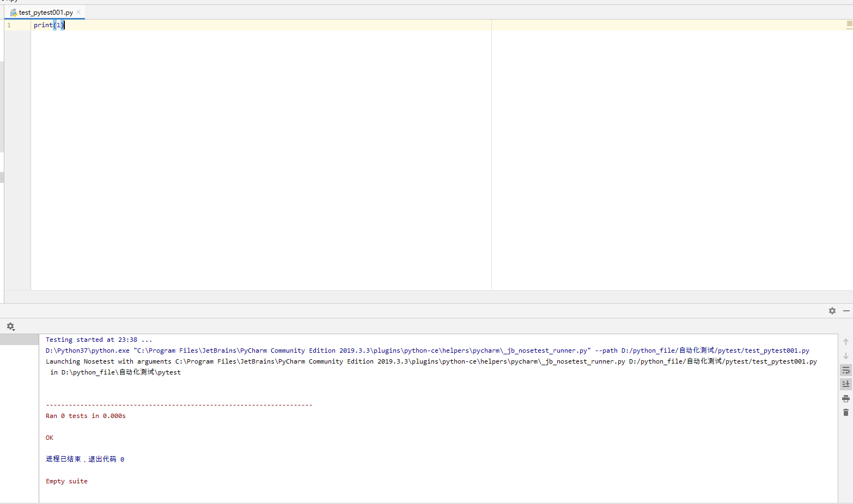Click the process finished exit code line
Screen dimensions: 853x504
click(85, 459)
